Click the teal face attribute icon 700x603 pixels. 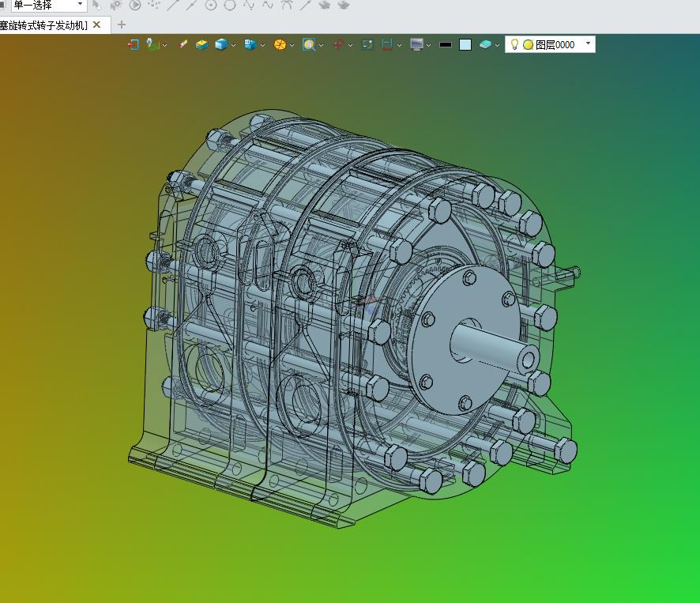click(x=485, y=45)
